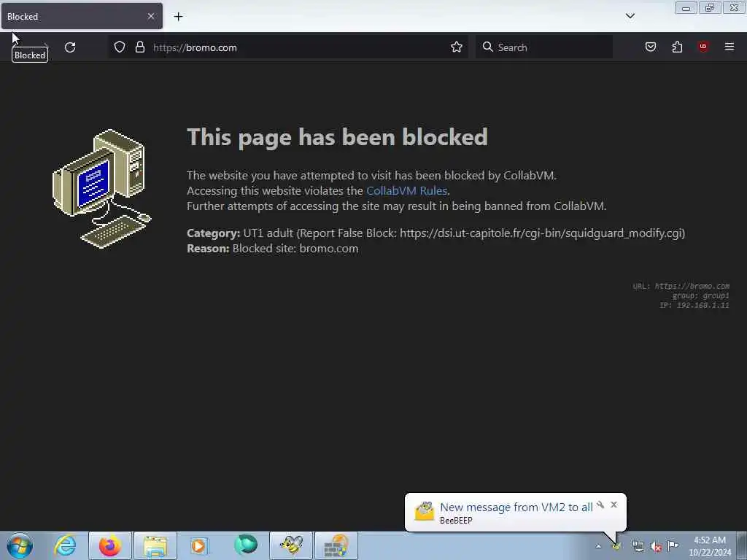Click the BeeBEEP envelope icon in notification
The height and width of the screenshot is (560, 747).
pyautogui.click(x=424, y=511)
